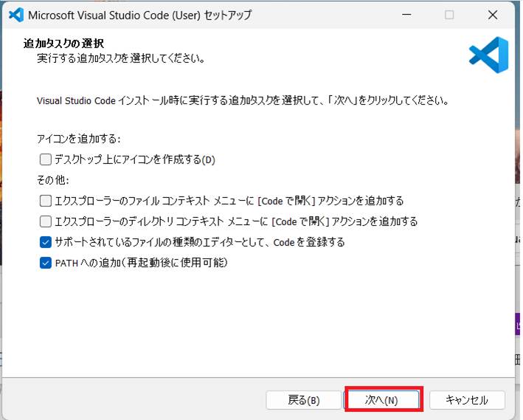Uncheck the Code を登録する editor option
The height and width of the screenshot is (420, 523).
point(46,242)
